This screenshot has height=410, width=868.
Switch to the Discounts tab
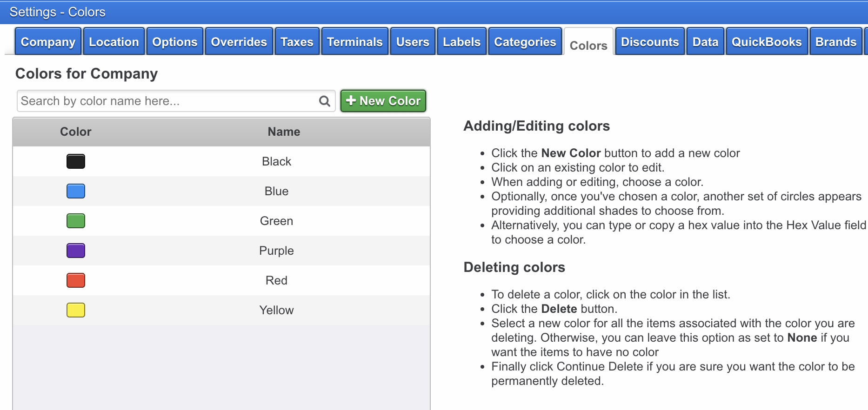click(650, 42)
